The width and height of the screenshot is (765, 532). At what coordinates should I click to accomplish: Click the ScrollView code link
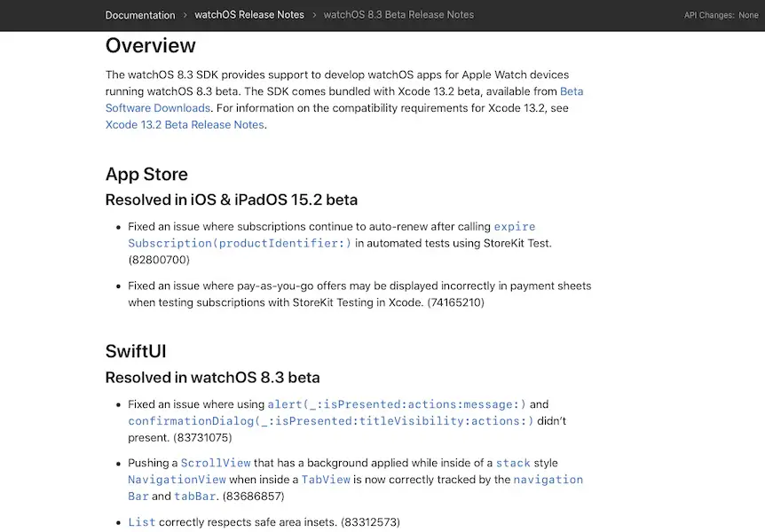(x=216, y=463)
